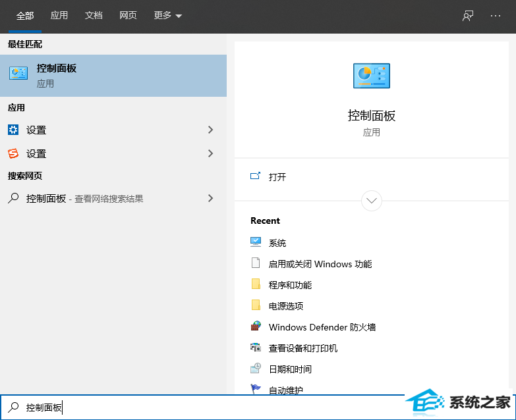Open recent item 启用或关闭 Windows 功能
The height and width of the screenshot is (420, 516).
(x=320, y=264)
